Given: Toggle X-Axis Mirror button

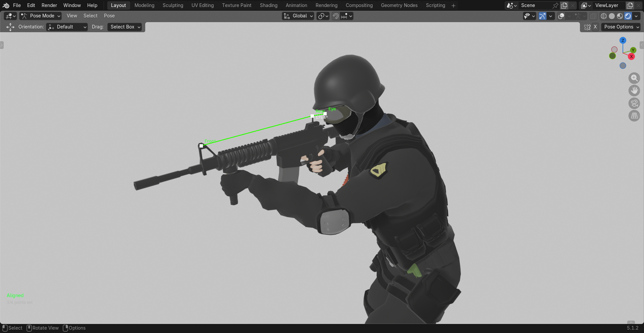Looking at the screenshot, I should click(595, 27).
